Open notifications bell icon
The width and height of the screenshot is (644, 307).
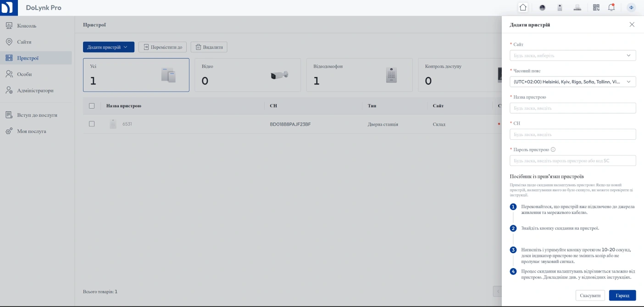pos(611,7)
